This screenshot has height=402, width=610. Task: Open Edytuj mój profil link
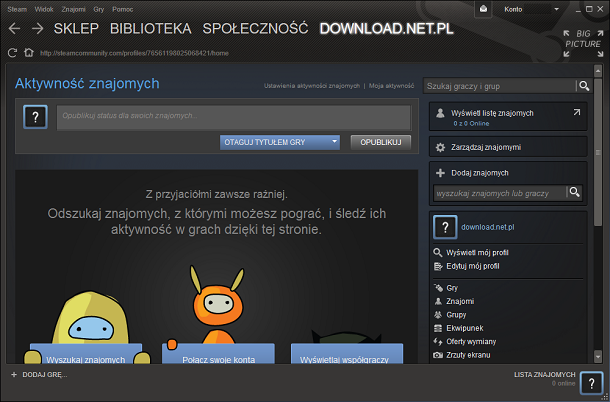pyautogui.click(x=473, y=267)
